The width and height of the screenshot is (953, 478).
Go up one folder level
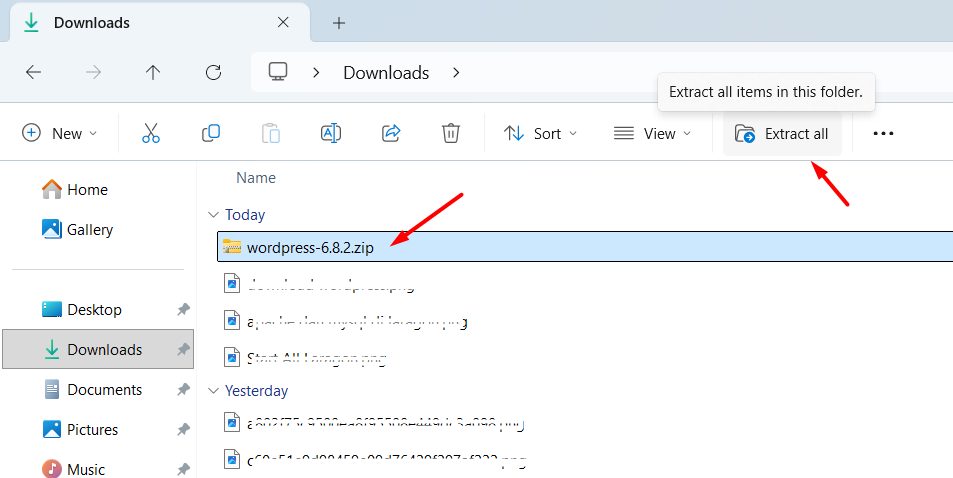(x=153, y=72)
